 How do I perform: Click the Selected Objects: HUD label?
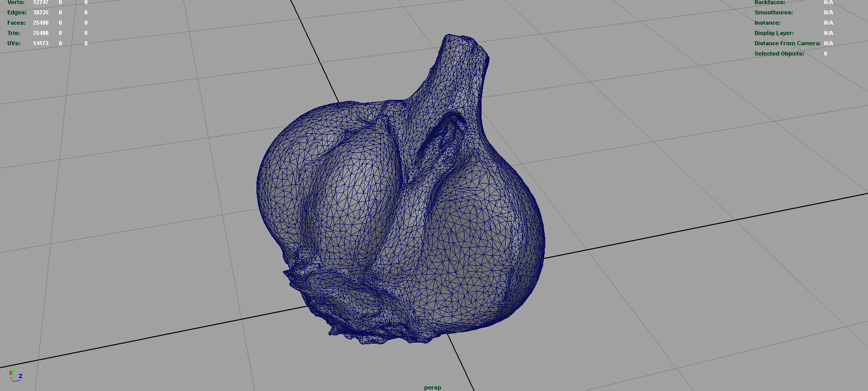[779, 54]
